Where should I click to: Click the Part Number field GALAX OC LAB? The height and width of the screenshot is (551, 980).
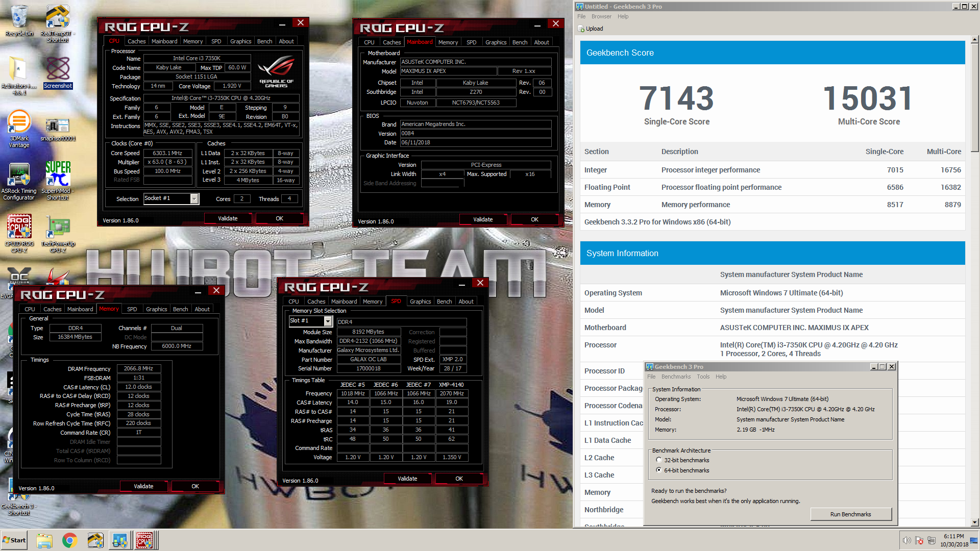click(x=368, y=359)
